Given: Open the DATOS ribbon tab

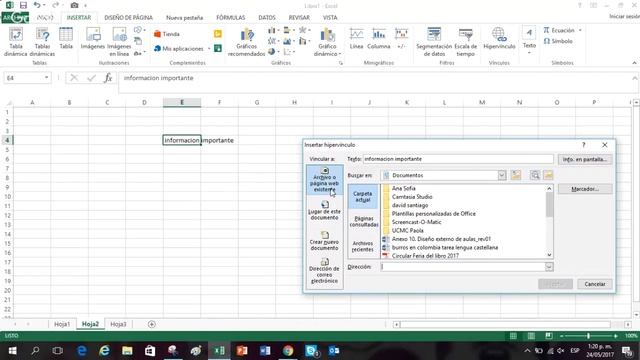Looking at the screenshot, I should click(267, 18).
